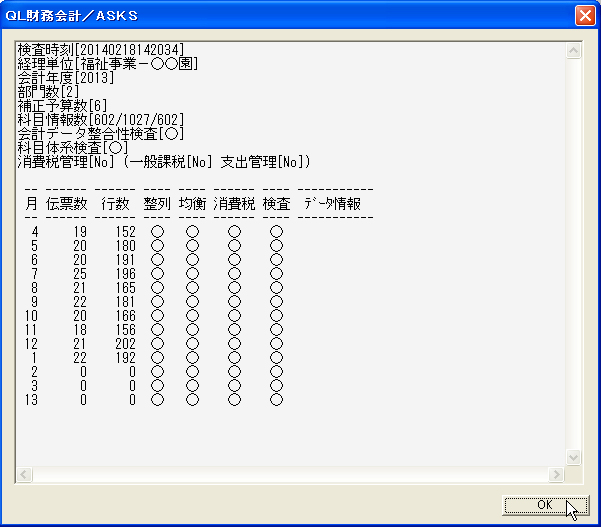Click the 検査時刻 line in the report
Image resolution: width=601 pixels, height=527 pixels.
pos(101,49)
